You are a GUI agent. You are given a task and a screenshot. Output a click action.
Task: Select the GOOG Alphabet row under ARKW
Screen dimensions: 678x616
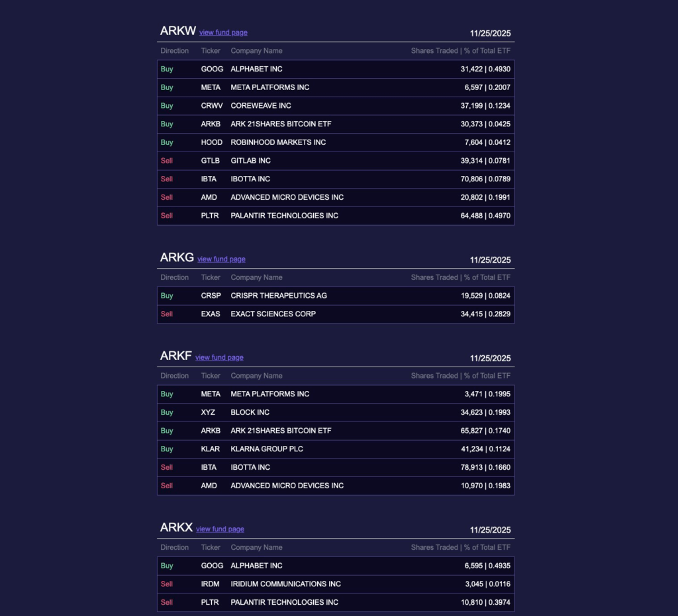coord(335,69)
